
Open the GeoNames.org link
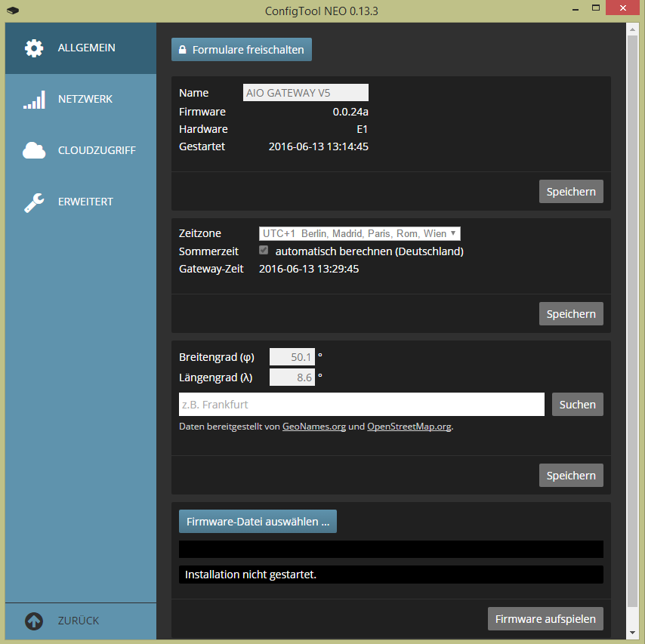pyautogui.click(x=314, y=427)
